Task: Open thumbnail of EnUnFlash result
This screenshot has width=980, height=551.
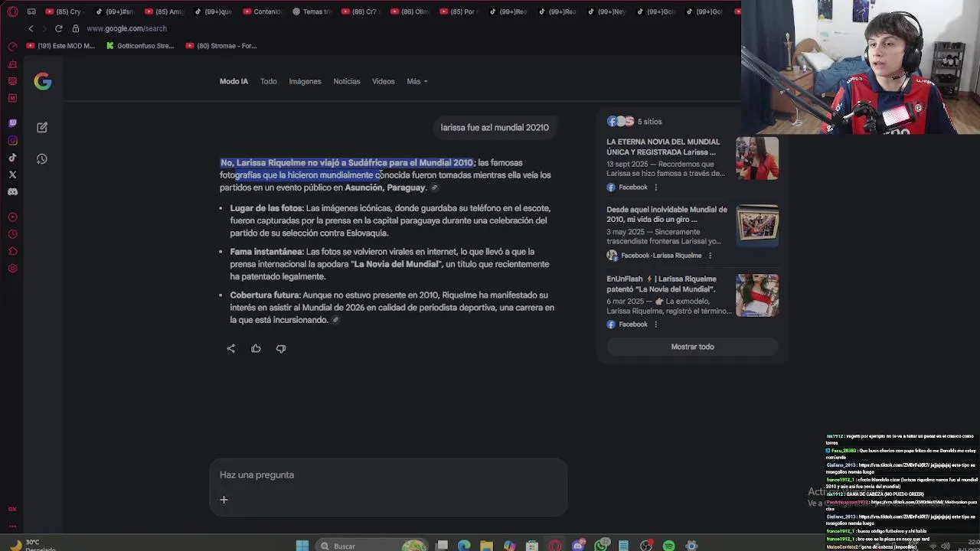Action: click(x=757, y=295)
